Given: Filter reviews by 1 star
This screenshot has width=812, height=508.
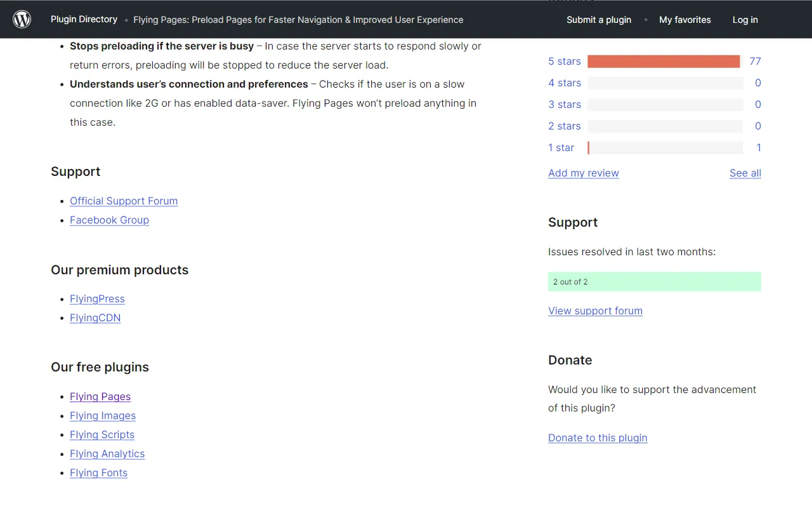Looking at the screenshot, I should coord(561,147).
